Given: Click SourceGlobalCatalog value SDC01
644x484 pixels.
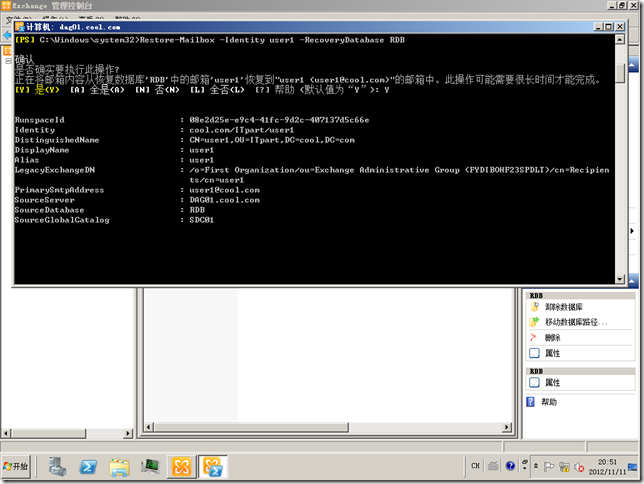Looking at the screenshot, I should click(x=201, y=220).
